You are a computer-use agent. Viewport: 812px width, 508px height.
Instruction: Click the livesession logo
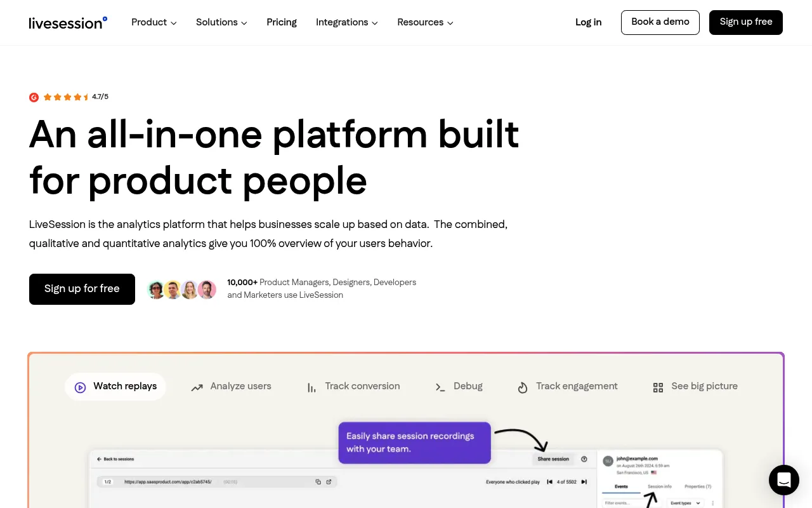(68, 23)
